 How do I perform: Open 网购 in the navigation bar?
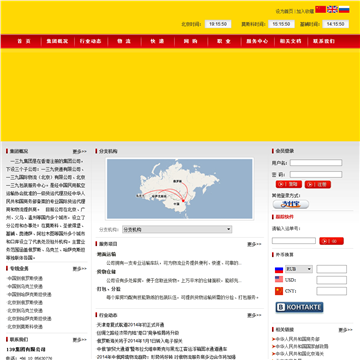point(191,41)
